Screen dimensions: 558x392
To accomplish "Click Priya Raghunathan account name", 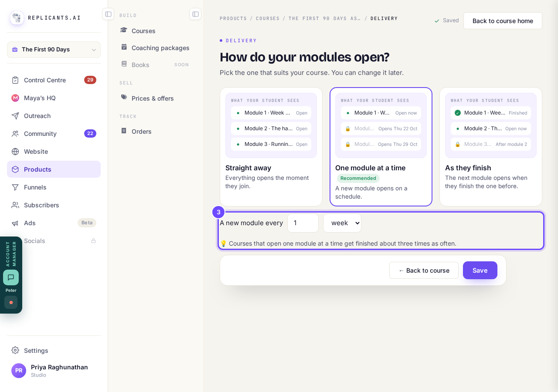I will coord(59,367).
